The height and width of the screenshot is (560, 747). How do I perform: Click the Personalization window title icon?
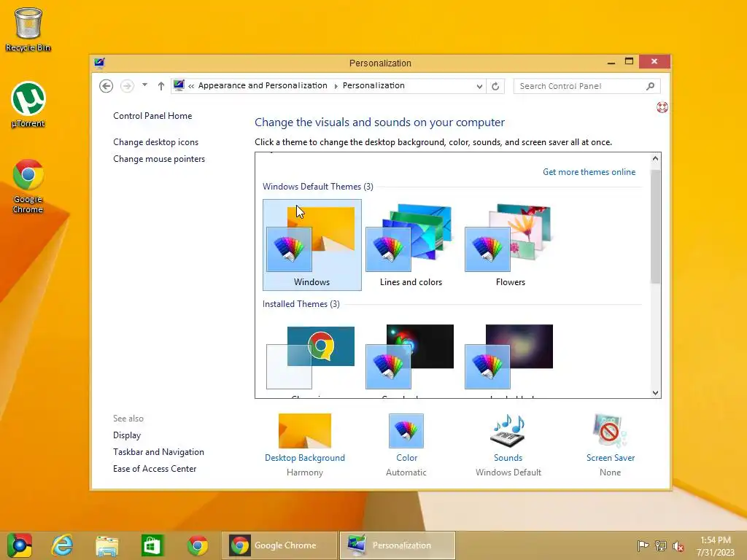(x=99, y=63)
